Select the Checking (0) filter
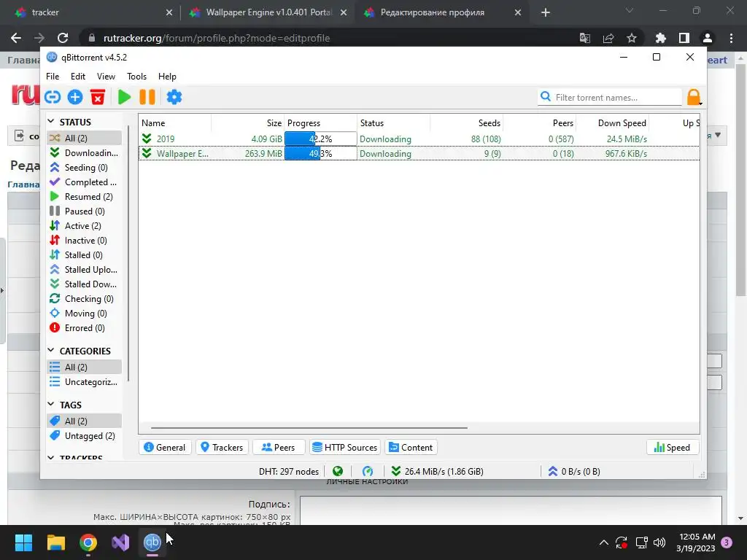The height and width of the screenshot is (560, 747). pos(85,298)
